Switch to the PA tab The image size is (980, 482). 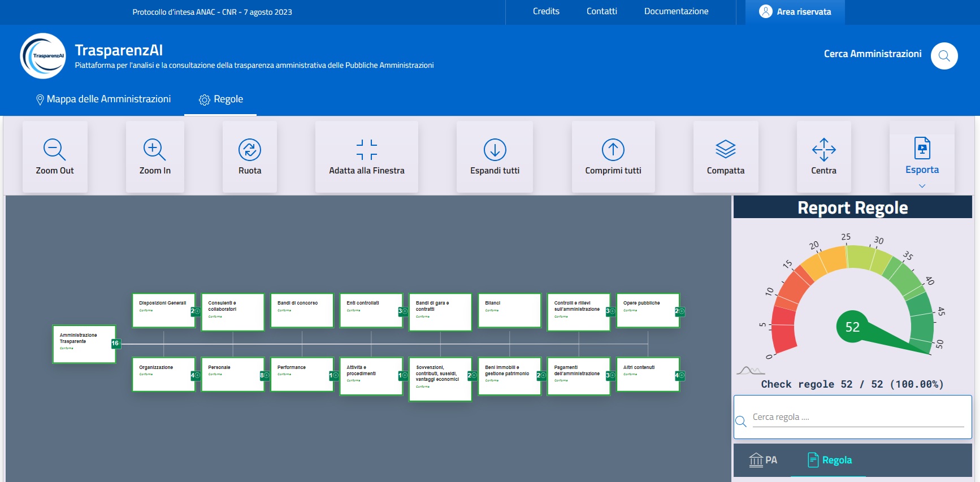(x=763, y=460)
